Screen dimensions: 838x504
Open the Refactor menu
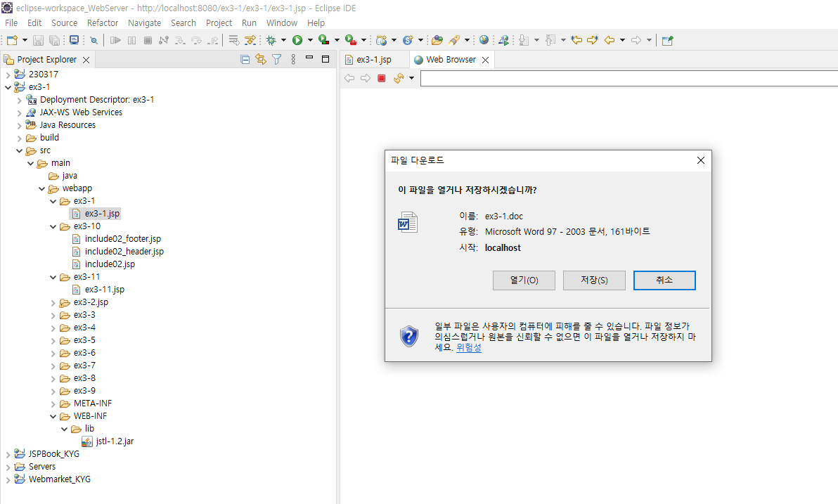103,23
